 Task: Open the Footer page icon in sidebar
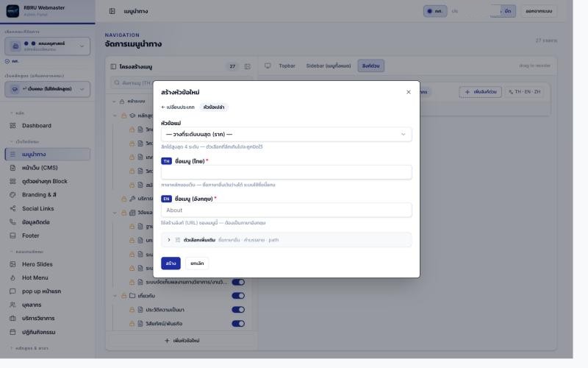12,236
